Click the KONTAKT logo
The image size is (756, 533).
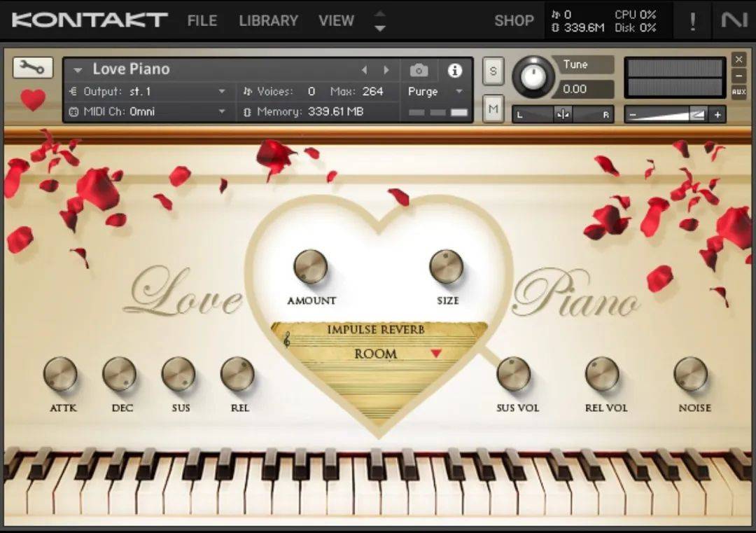[90, 20]
